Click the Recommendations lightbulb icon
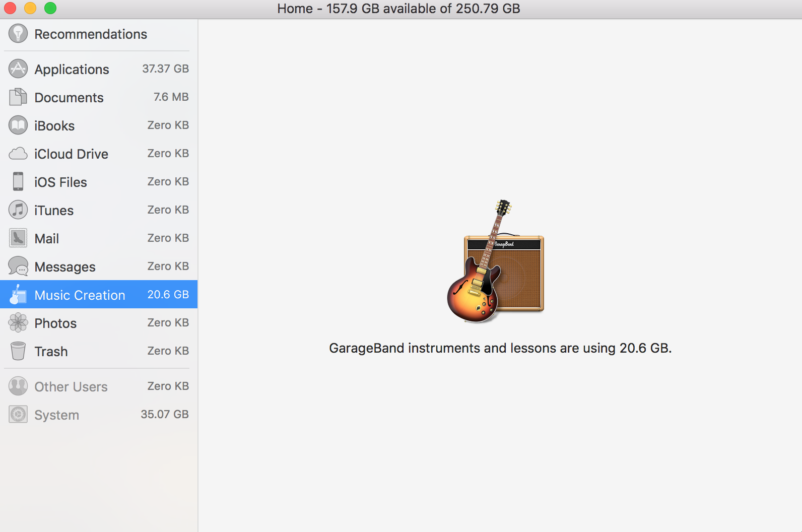The image size is (802, 532). pyautogui.click(x=18, y=34)
